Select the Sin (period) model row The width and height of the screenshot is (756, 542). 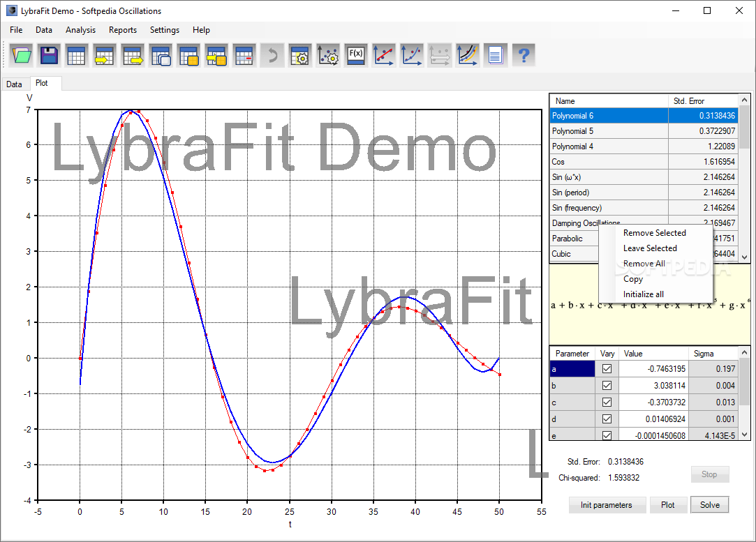point(644,193)
